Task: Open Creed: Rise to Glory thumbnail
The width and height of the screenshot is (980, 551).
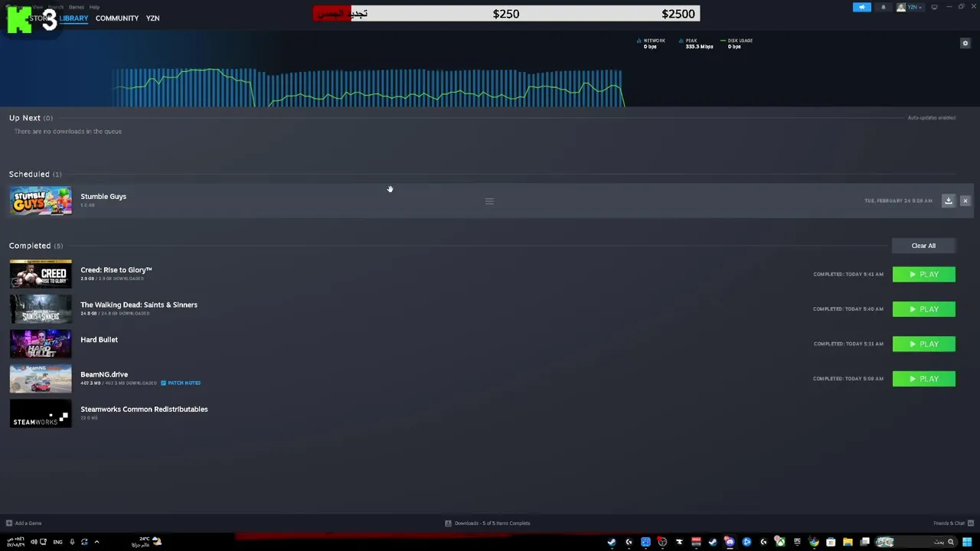Action: click(x=41, y=274)
